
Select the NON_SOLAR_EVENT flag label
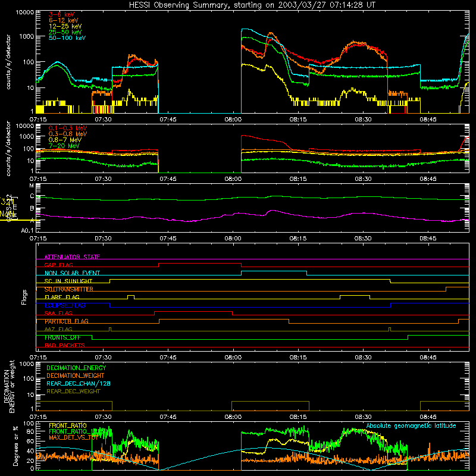(x=72, y=273)
